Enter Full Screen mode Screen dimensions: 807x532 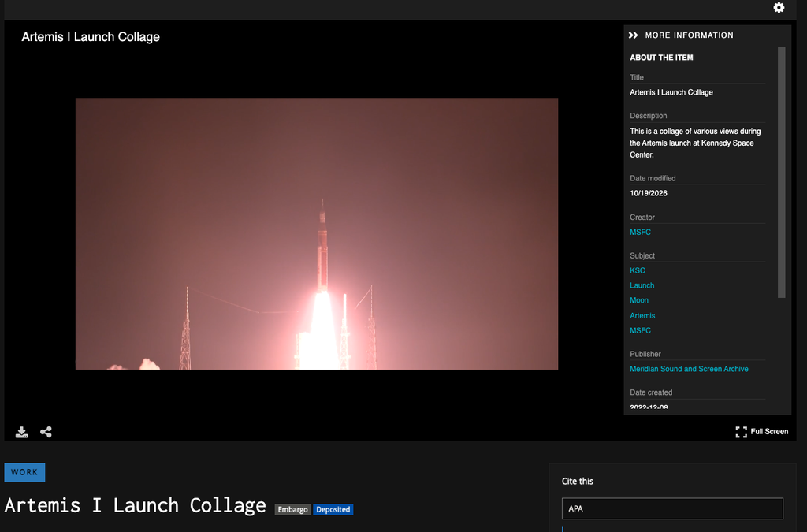tap(762, 432)
